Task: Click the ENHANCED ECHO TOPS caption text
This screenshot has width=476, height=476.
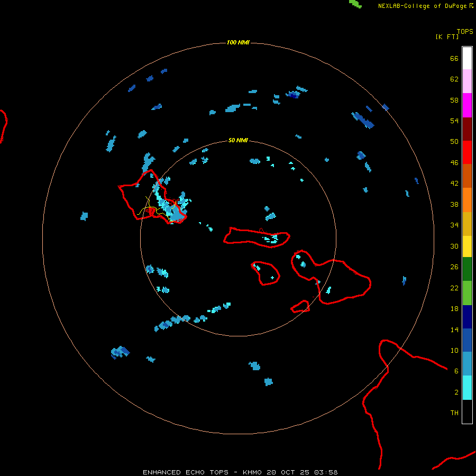Action: [x=186, y=472]
